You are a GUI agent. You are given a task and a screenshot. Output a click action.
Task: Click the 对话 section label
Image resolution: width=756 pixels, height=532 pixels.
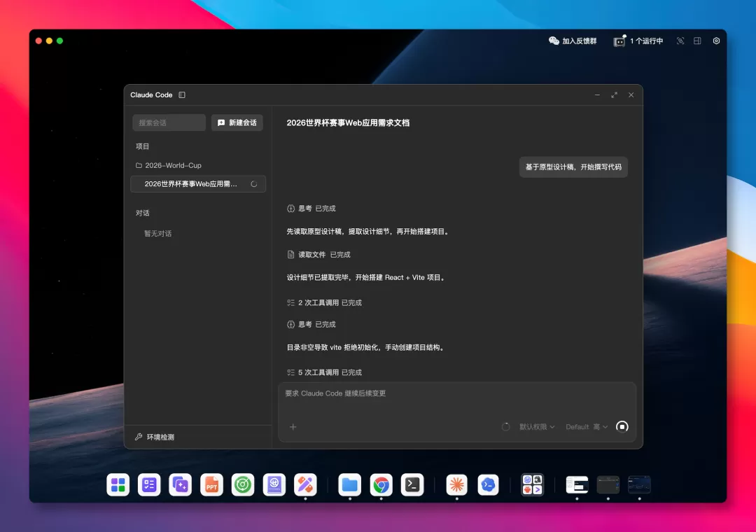point(142,213)
